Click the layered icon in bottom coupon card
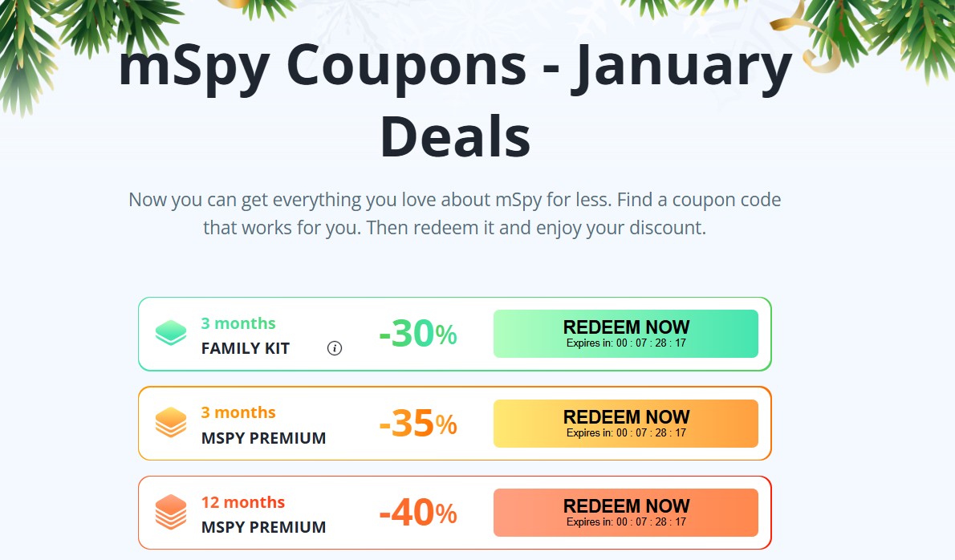Screen dimensions: 955x560 pos(170,513)
